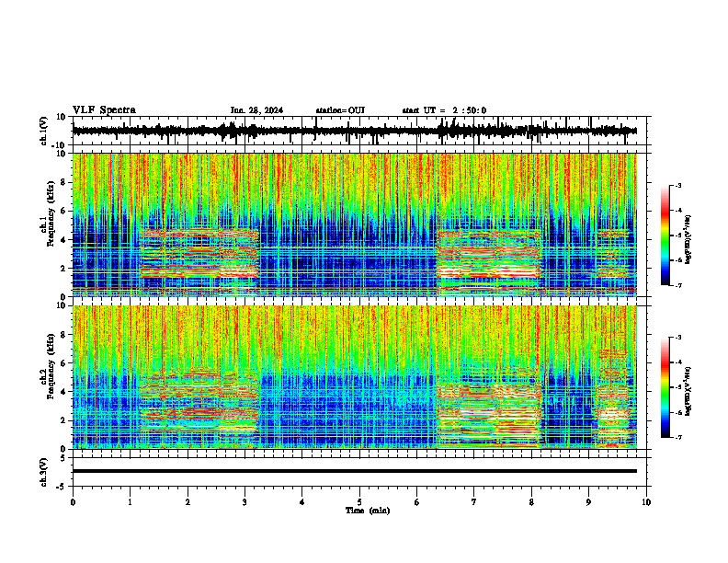Click time axis tick label "7"
This screenshot has width=728, height=563.
[x=474, y=502]
